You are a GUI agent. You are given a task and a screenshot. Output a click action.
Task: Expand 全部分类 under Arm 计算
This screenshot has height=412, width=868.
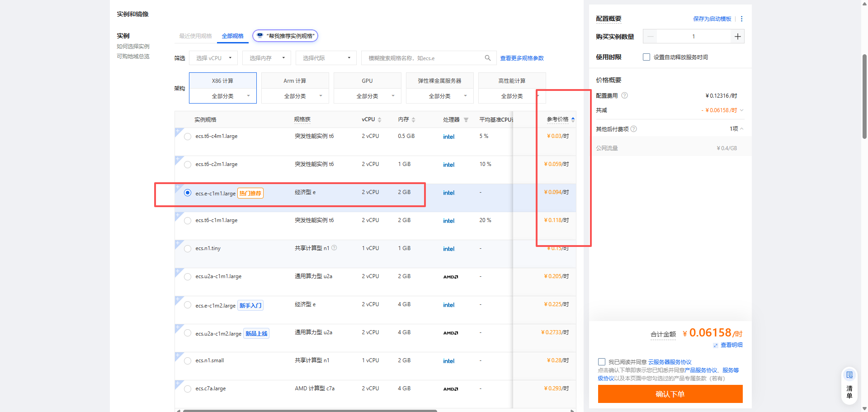(295, 96)
